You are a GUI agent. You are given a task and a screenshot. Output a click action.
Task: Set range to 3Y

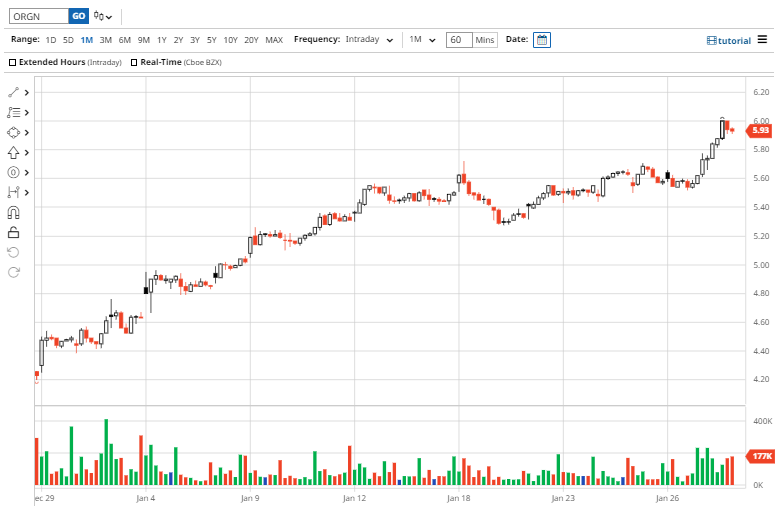195,40
